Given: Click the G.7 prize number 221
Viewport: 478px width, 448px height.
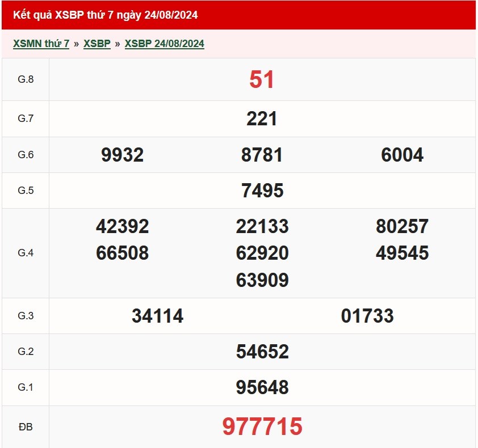Looking at the screenshot, I should tap(262, 119).
